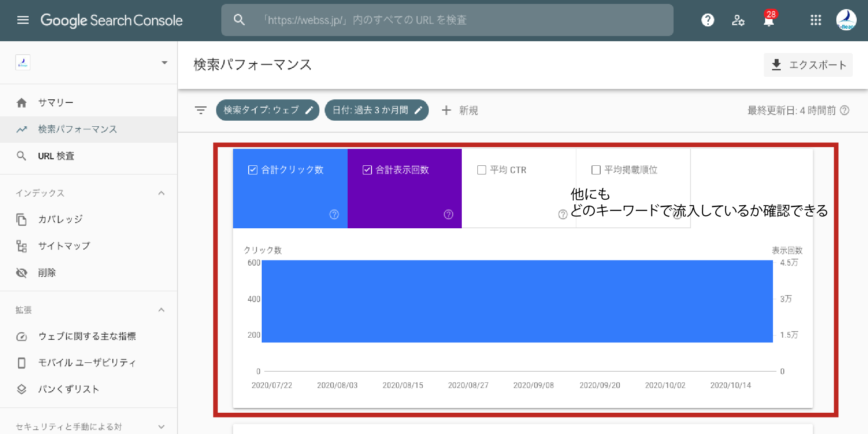The height and width of the screenshot is (434, 868).
Task: Click the search magnifier icon in URL bar
Action: point(239,20)
